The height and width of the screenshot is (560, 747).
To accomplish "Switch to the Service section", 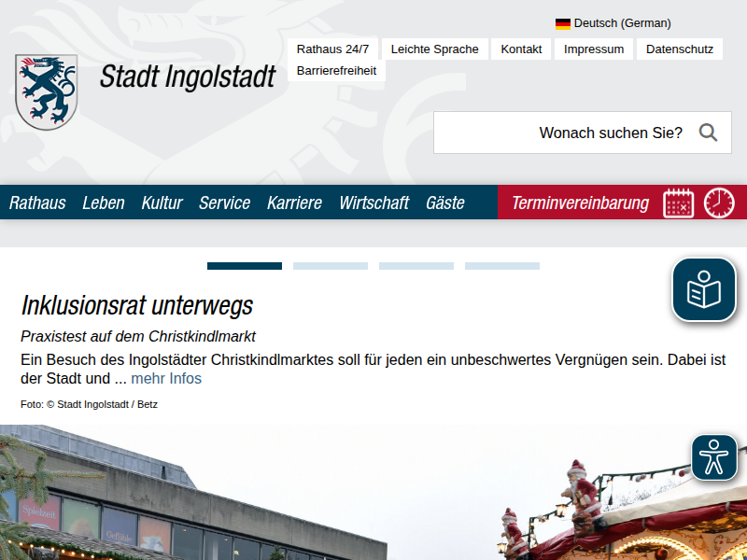I will click(224, 202).
